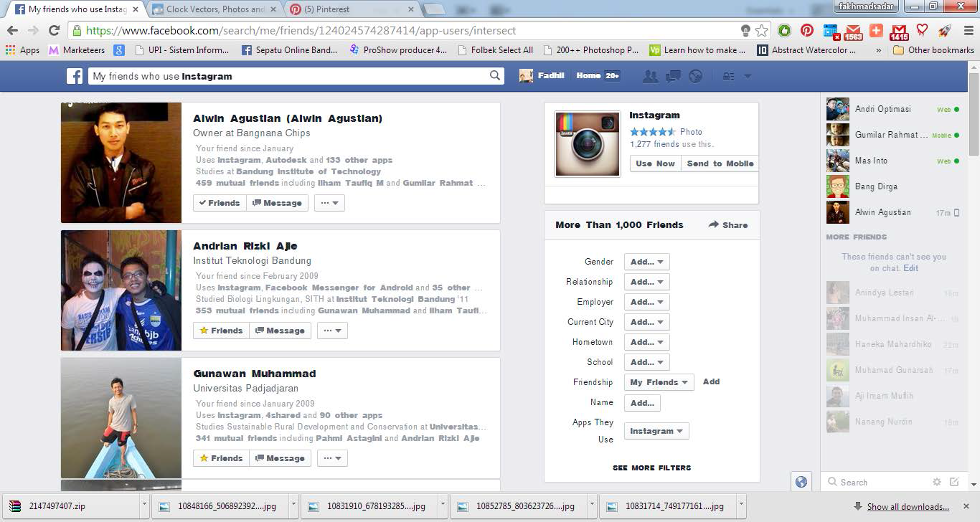
Task: Open the Sepatu Online Band bookmark
Action: [289, 50]
